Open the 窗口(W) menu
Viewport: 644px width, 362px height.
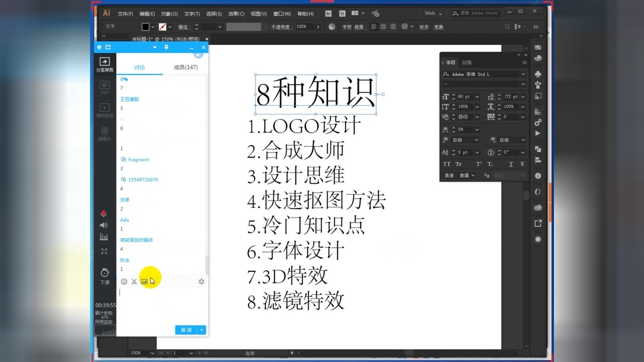[x=282, y=14]
